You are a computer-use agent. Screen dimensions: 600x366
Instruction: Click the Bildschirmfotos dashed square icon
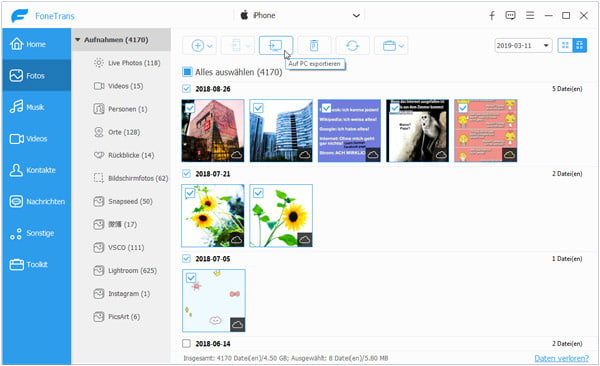coord(99,178)
